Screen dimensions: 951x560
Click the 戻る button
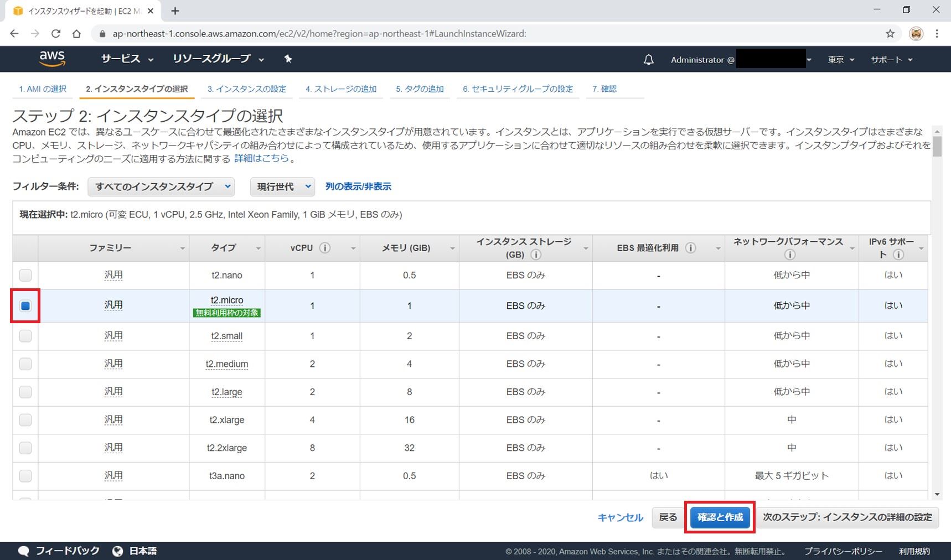coord(668,517)
